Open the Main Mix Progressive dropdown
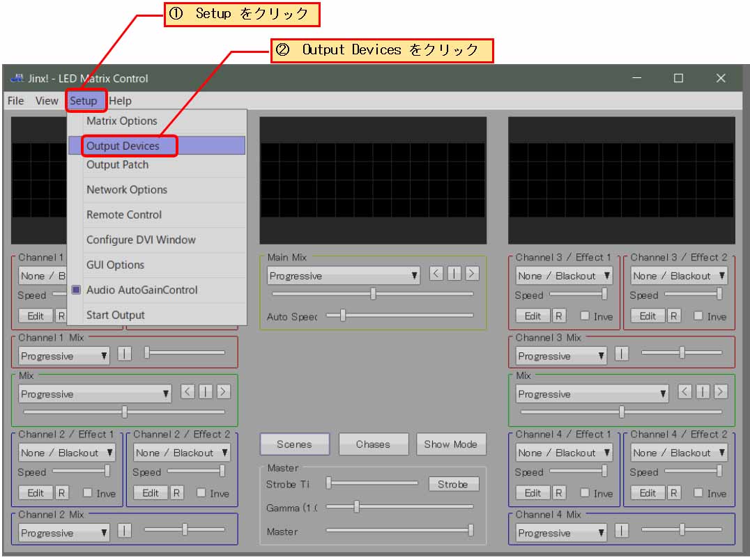This screenshot has width=750, height=560. (x=344, y=276)
